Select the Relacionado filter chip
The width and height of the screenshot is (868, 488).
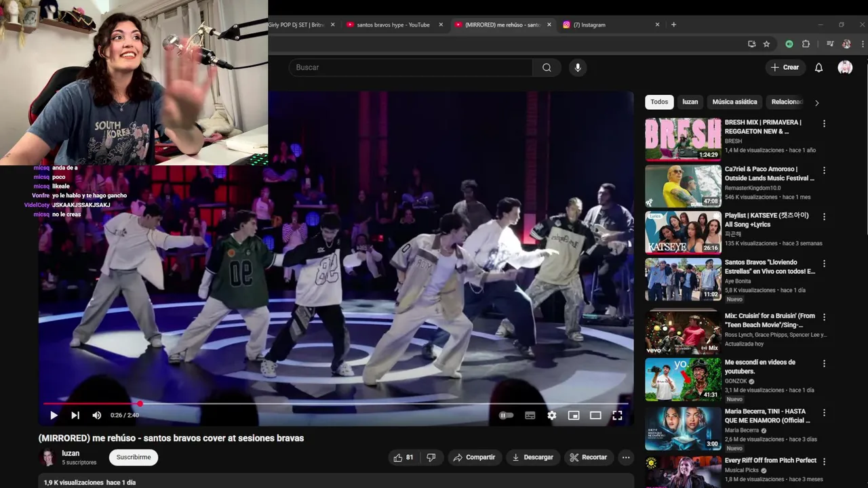(787, 102)
